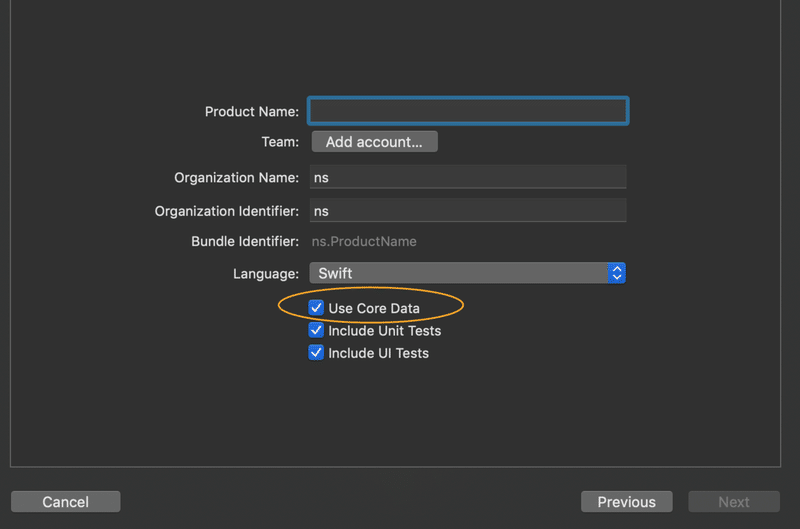The image size is (800, 529).
Task: Disable the Include Unit Tests checkbox
Action: tap(316, 330)
